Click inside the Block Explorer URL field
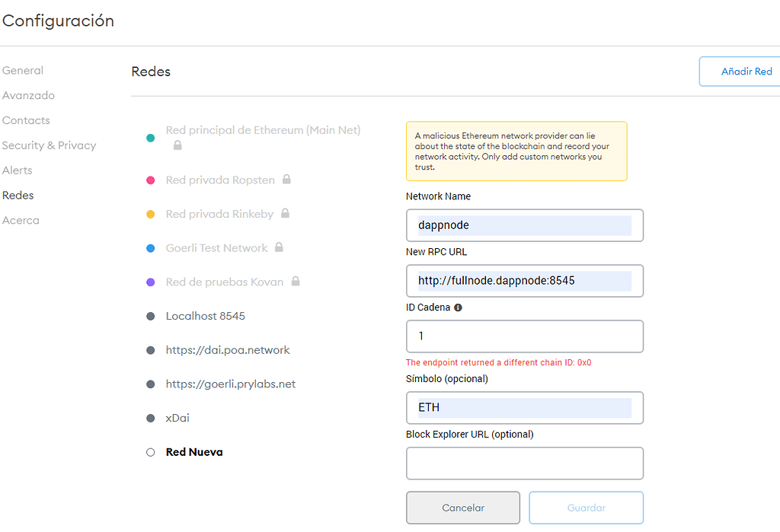 tap(524, 463)
